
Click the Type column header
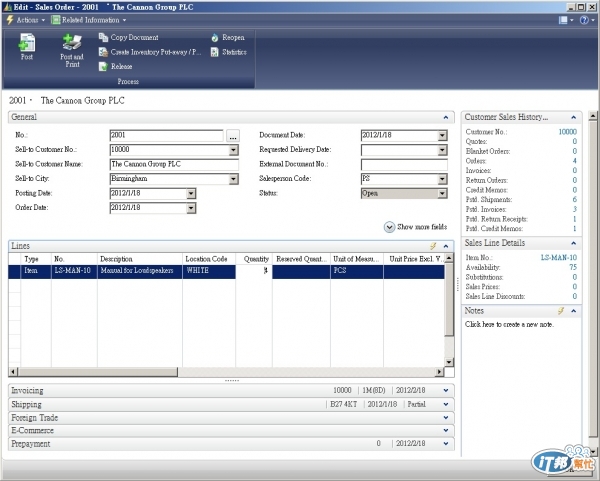point(36,259)
